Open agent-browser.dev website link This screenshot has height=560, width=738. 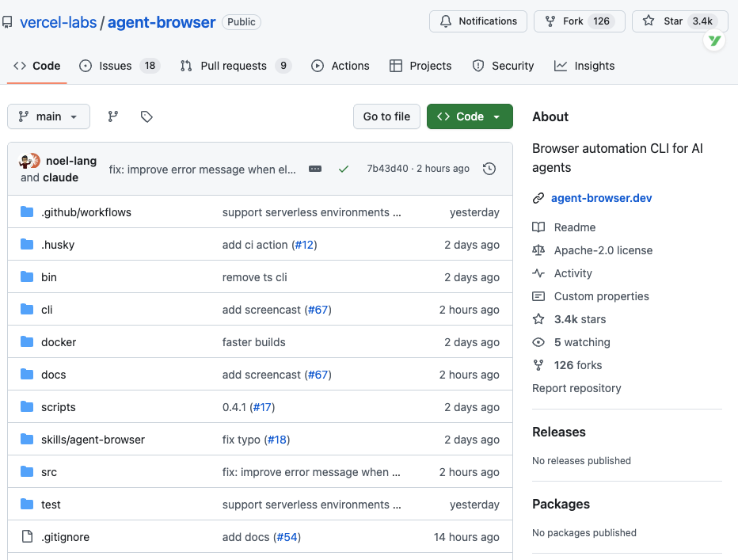(x=601, y=198)
